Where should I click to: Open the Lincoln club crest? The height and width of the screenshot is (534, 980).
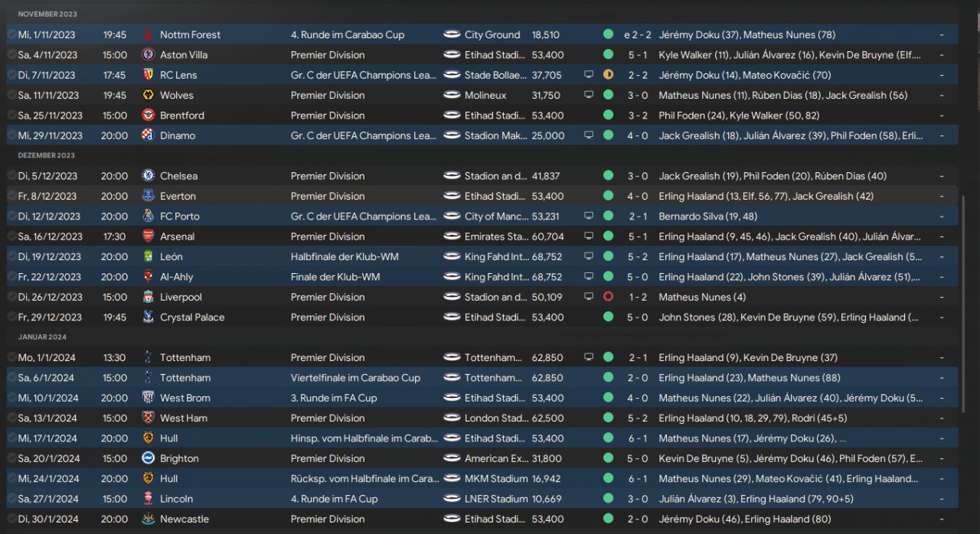coord(149,499)
